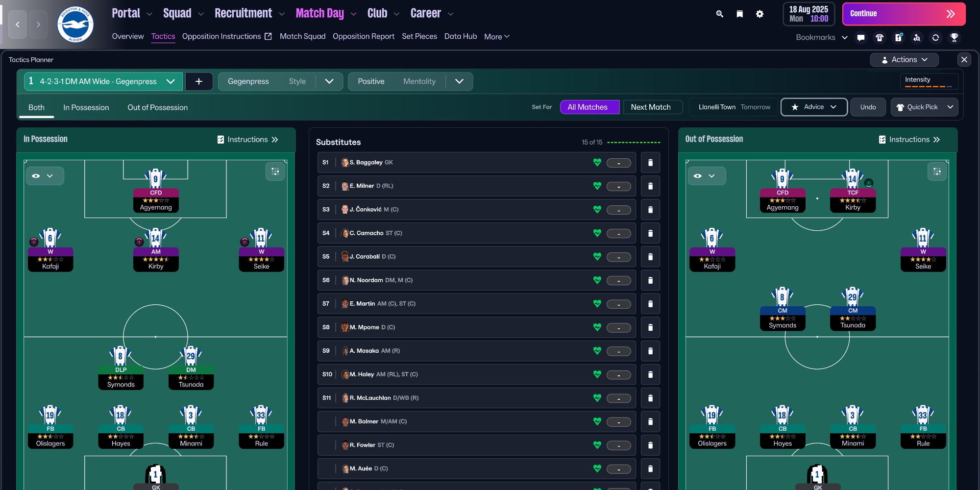Remove S. Baggaley using trash icon
The width and height of the screenshot is (980, 490).
(650, 163)
